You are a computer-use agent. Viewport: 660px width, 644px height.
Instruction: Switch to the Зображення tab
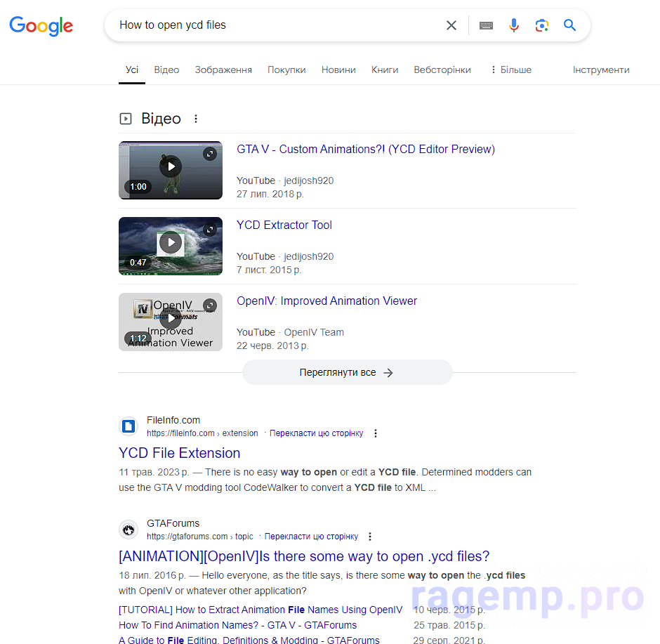pyautogui.click(x=223, y=70)
